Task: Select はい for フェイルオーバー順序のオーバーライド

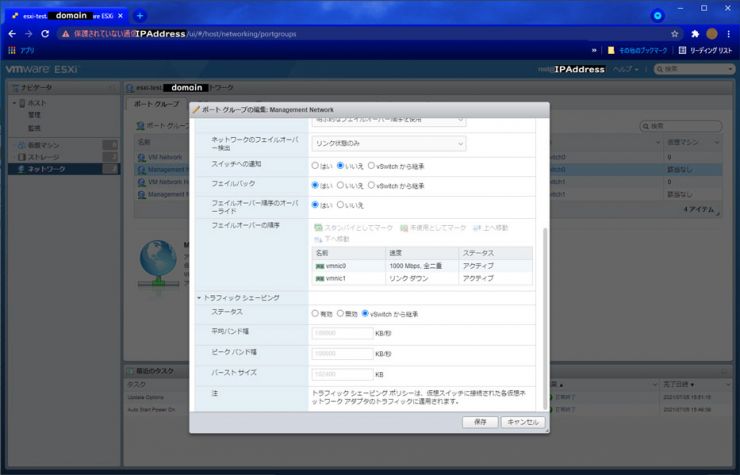Action: coord(315,205)
